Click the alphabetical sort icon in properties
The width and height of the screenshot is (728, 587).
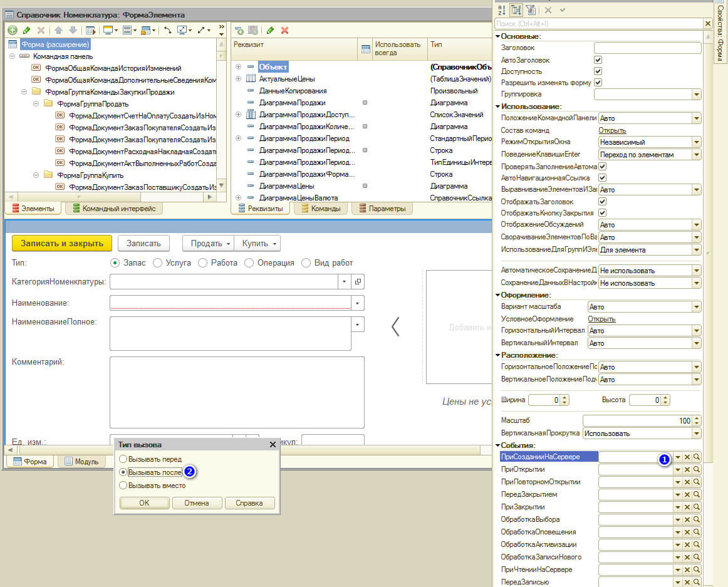[501, 10]
